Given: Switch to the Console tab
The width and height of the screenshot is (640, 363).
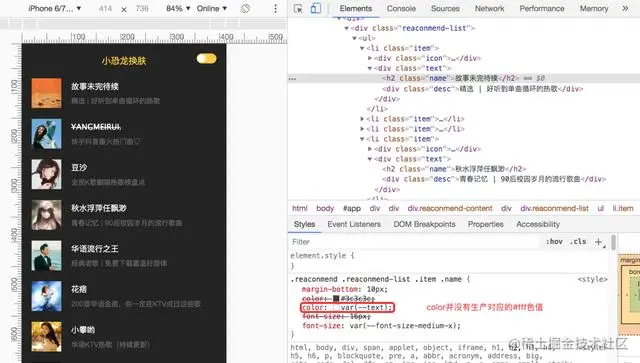Looking at the screenshot, I should pyautogui.click(x=401, y=9).
